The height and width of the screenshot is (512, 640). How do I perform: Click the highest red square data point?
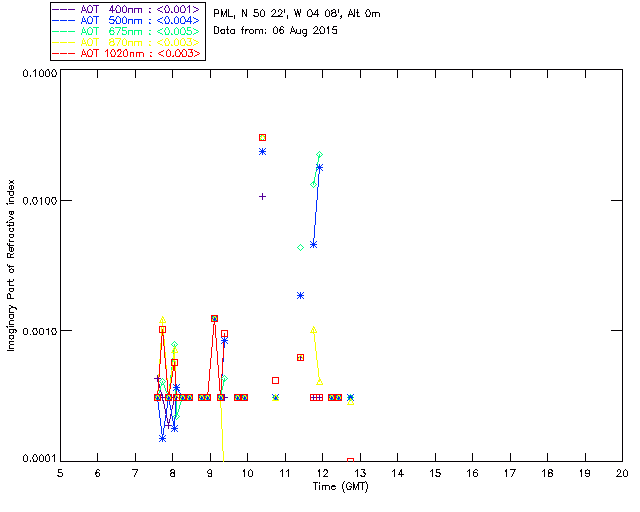point(262,138)
